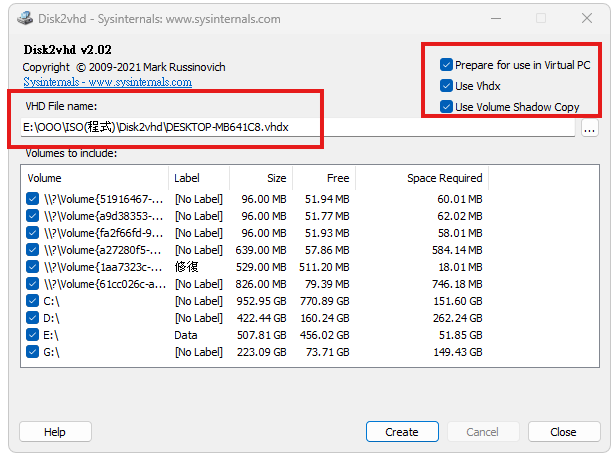
Task: Toggle Prepare for use in Virtual PC checkbox
Action: point(446,65)
